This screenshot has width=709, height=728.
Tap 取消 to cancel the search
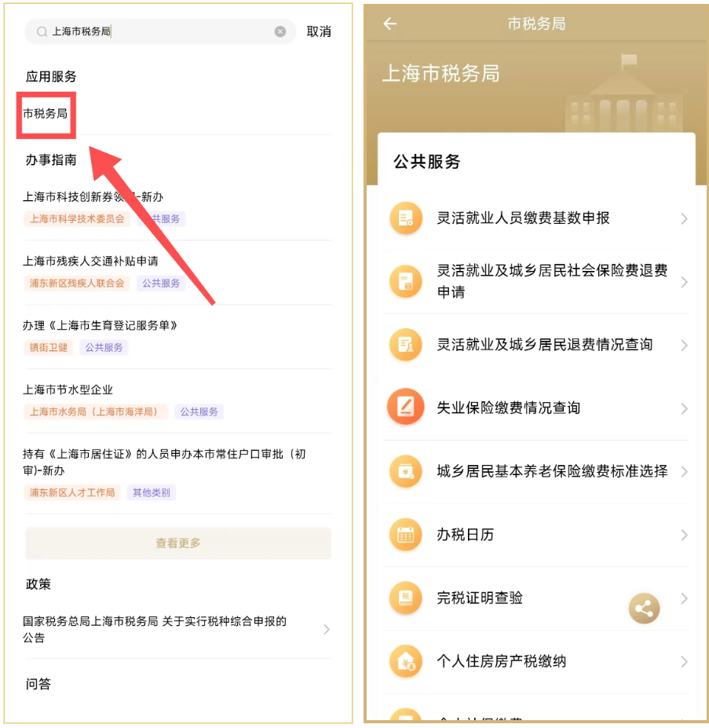(x=319, y=31)
